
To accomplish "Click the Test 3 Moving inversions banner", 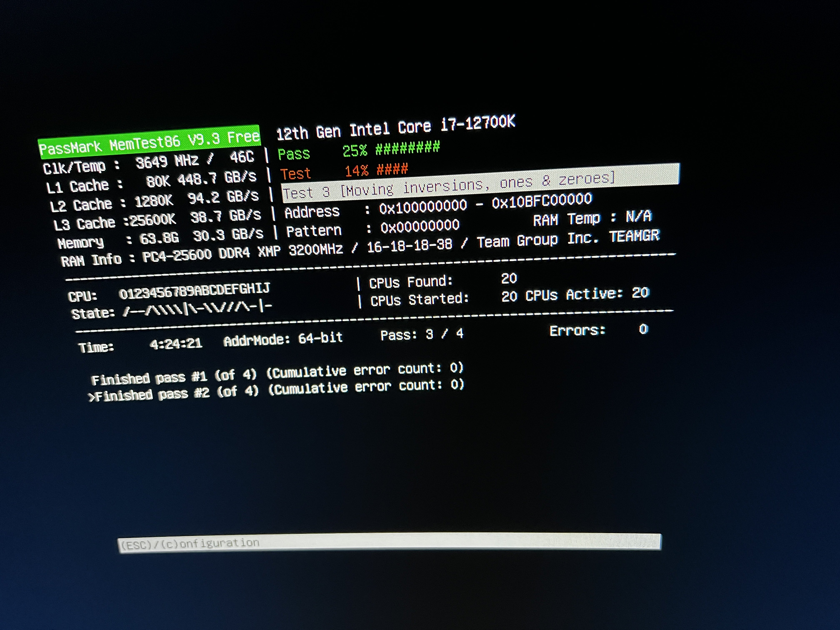I will pos(480,183).
